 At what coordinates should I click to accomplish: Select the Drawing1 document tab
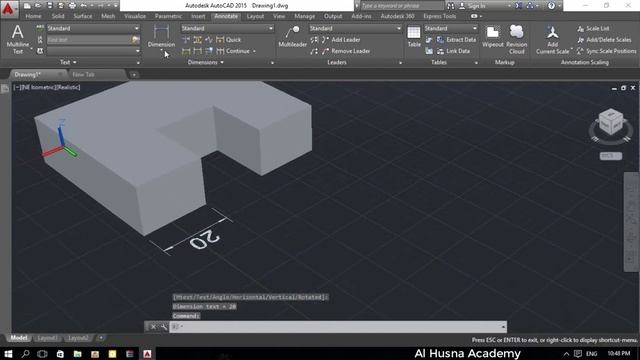click(x=37, y=75)
